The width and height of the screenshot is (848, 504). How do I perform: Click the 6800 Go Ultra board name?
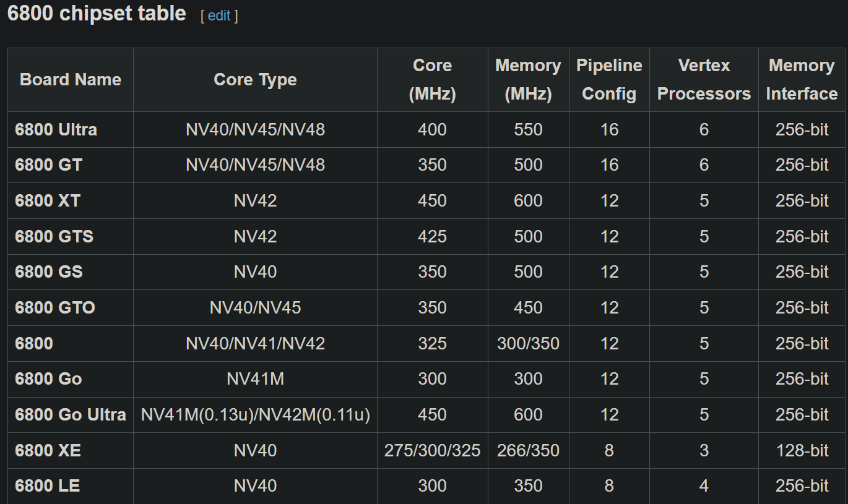[71, 415]
